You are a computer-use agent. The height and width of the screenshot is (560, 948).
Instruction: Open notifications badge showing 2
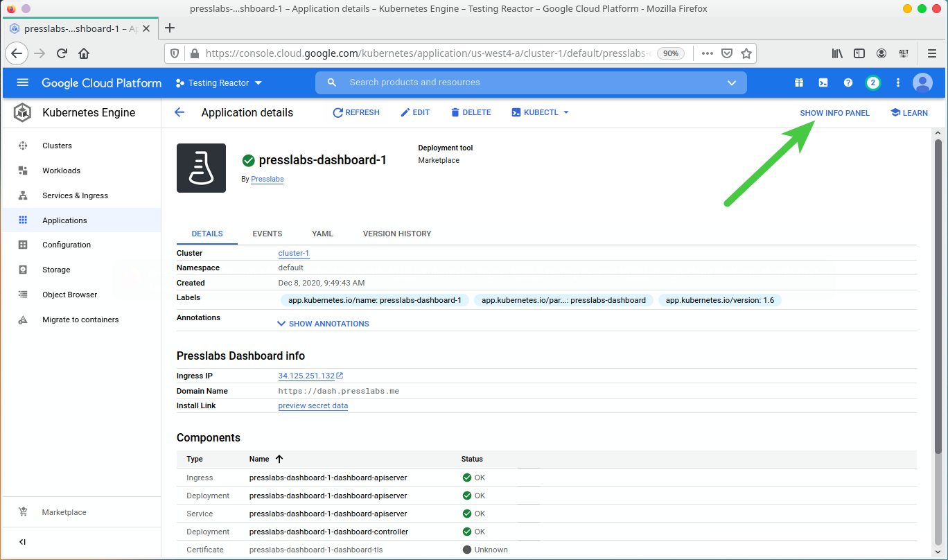873,82
